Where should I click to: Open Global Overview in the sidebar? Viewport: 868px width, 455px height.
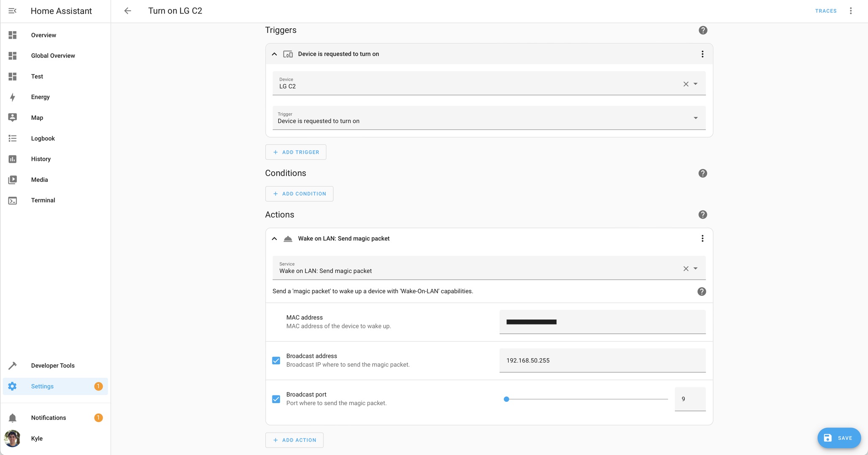(x=55, y=56)
